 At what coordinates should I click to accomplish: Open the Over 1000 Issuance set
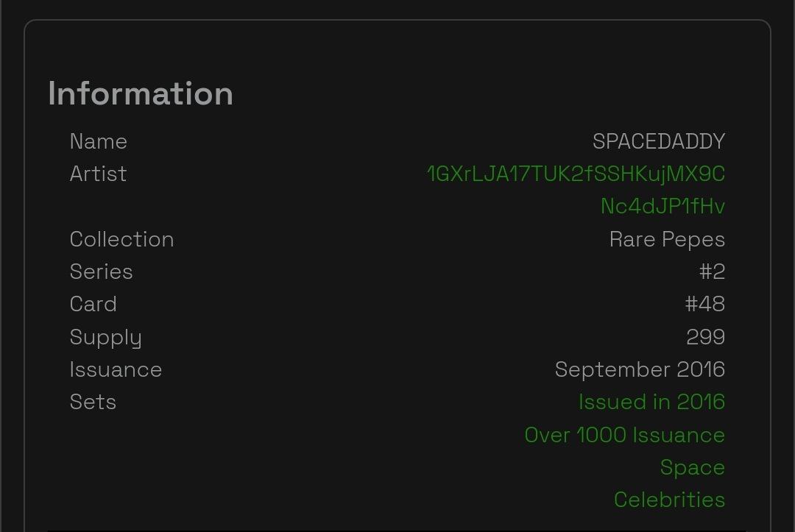pyautogui.click(x=625, y=435)
